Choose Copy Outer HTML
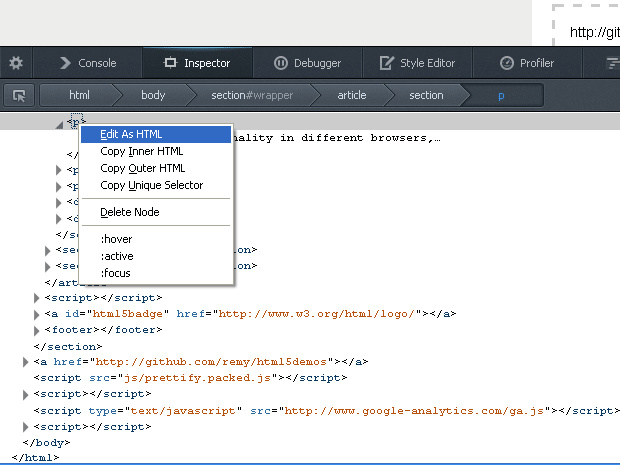 156,168
